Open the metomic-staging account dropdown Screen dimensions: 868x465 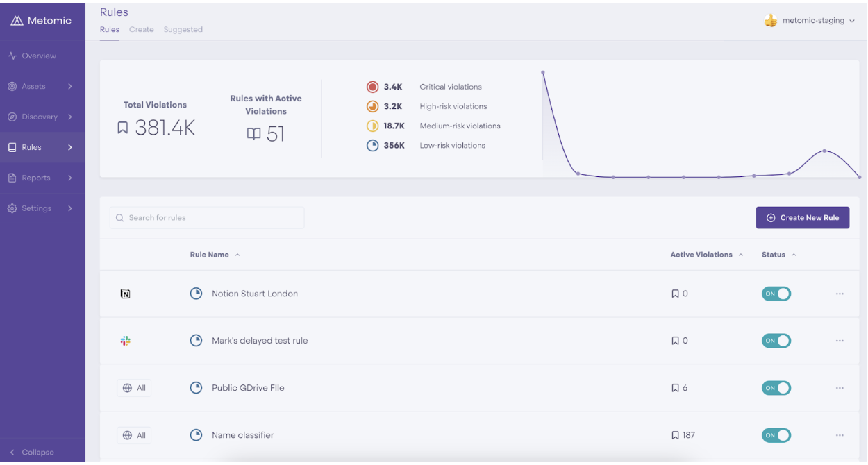(x=810, y=21)
